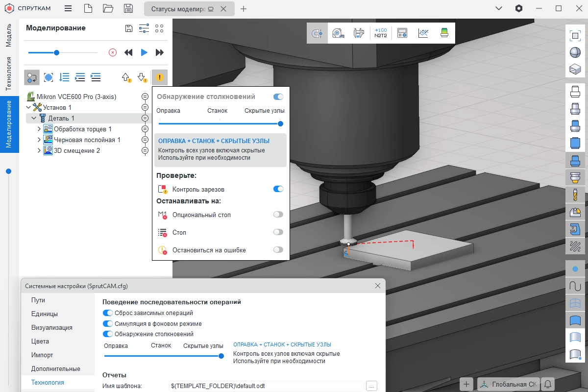Disable the Контроль зарезов toggle
The image size is (588, 392).
point(278,189)
